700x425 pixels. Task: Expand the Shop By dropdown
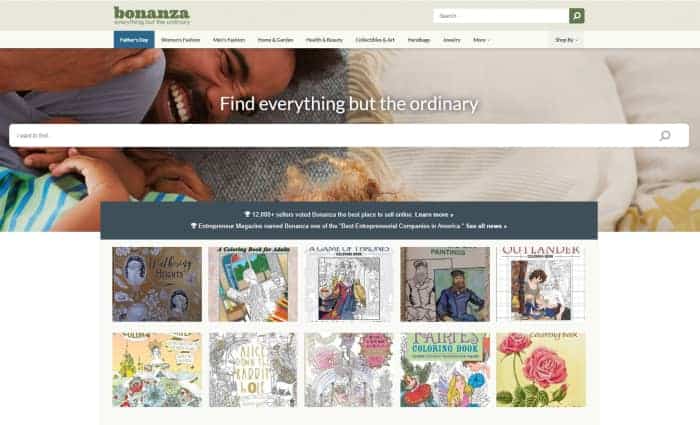566,40
